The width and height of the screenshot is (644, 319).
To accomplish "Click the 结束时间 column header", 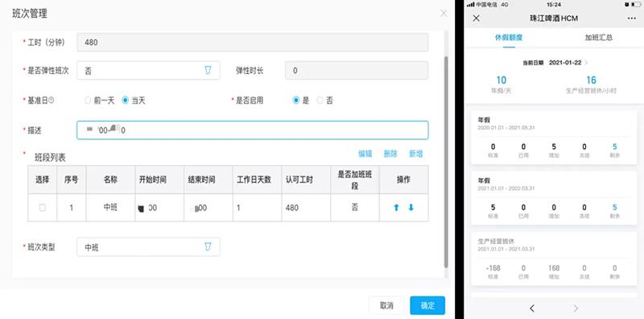I will click(208, 180).
